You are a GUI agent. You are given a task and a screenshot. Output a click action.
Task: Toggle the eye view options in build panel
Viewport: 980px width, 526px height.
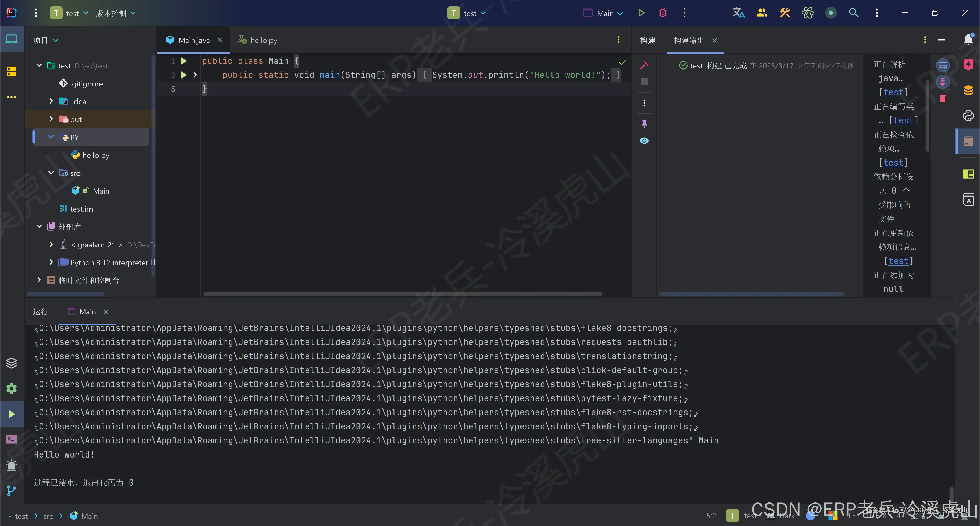click(644, 141)
